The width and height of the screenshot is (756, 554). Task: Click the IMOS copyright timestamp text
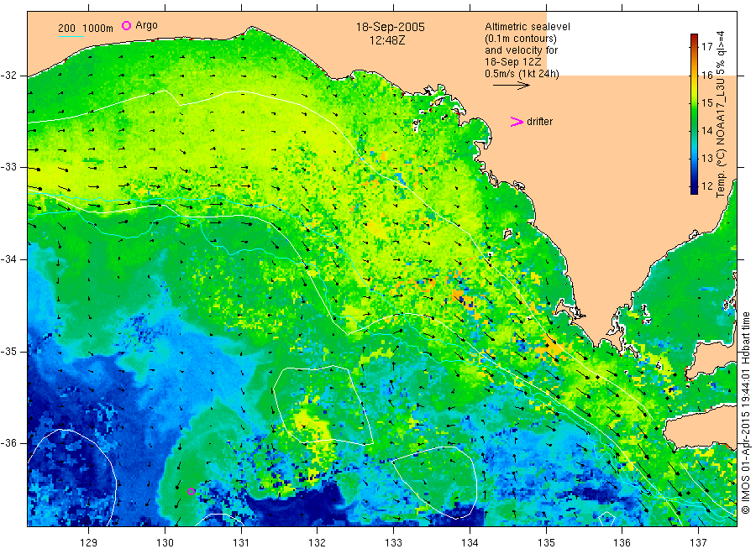(x=745, y=413)
